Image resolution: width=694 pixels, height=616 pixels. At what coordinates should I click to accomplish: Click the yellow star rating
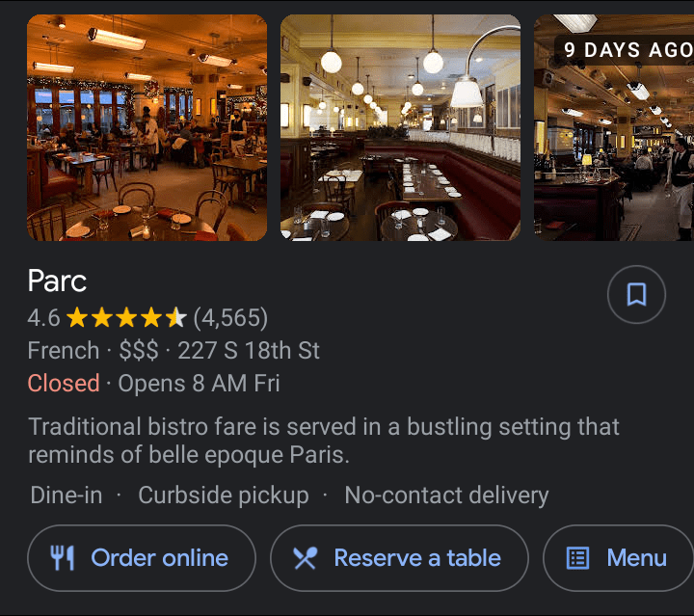pos(126,318)
